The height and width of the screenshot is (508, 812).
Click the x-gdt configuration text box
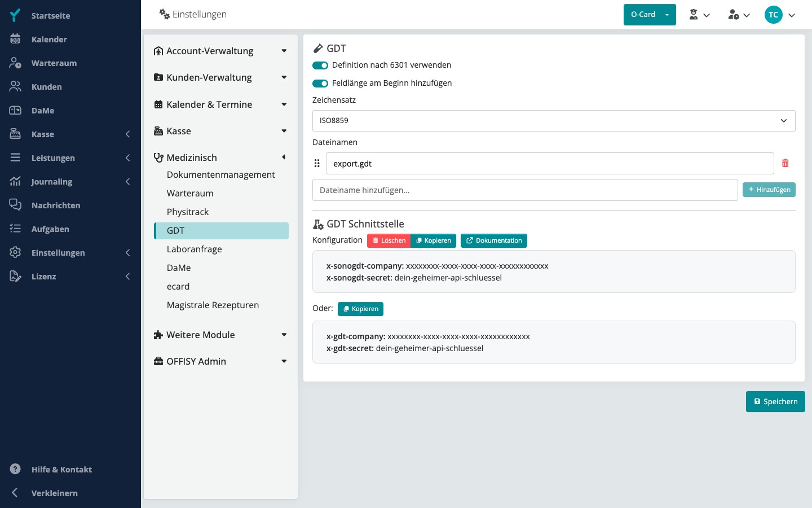554,342
